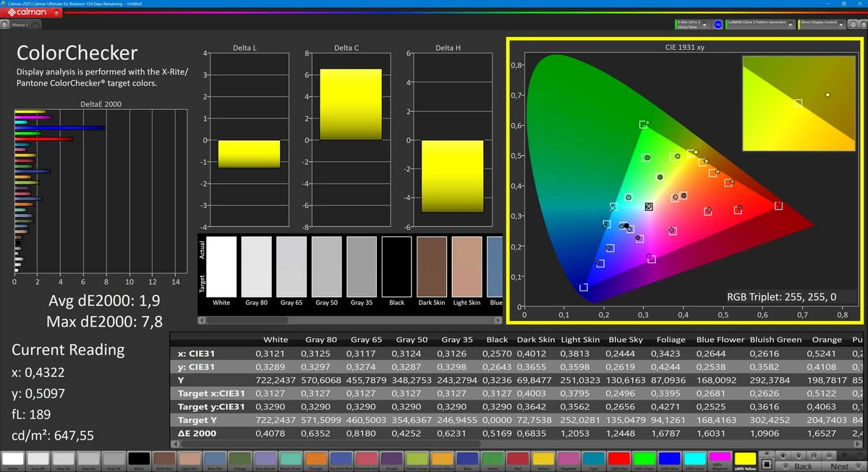Click the 'Bluish Green' column header in table
Screen dimensions: 868x472
[775, 340]
